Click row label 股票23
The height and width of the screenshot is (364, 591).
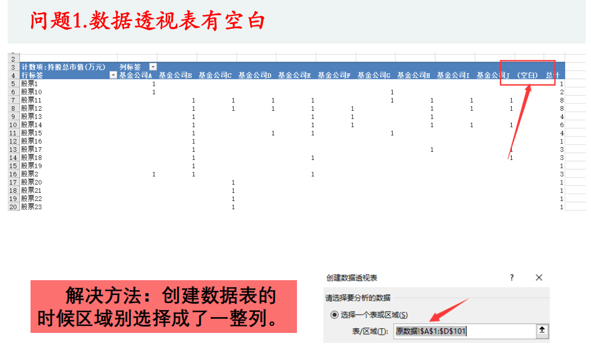pyautogui.click(x=32, y=207)
